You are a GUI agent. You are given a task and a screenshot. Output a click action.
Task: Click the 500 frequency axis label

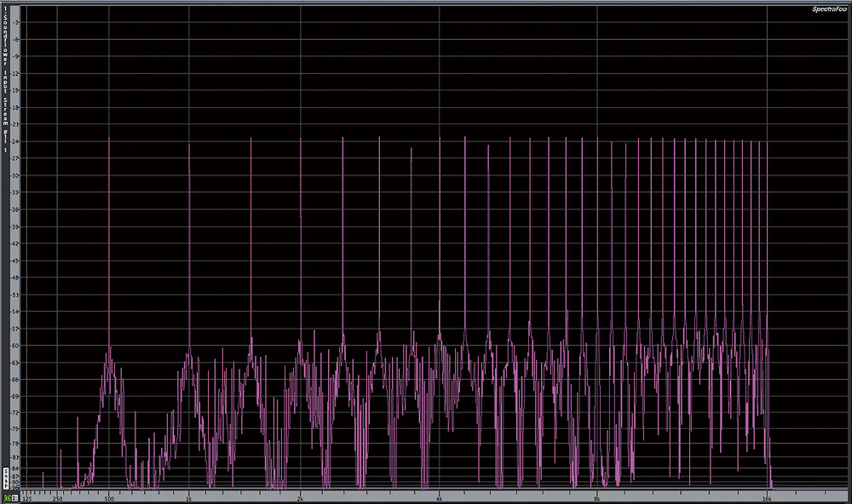[109, 499]
